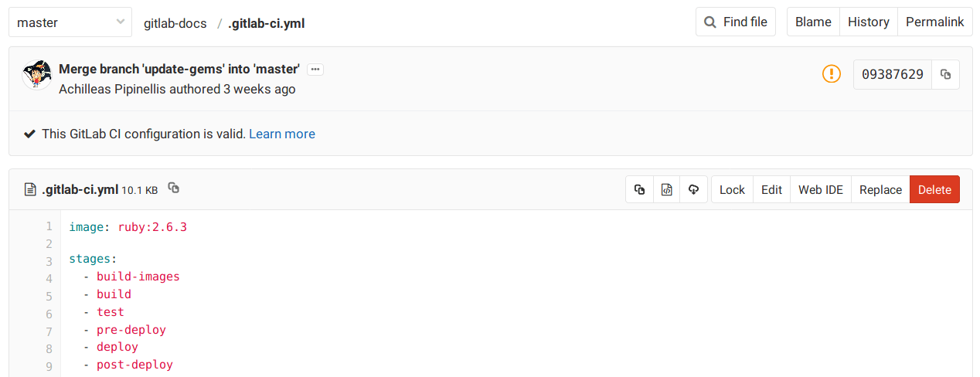Click the commit author's avatar
The width and height of the screenshot is (980, 377).
(37, 75)
